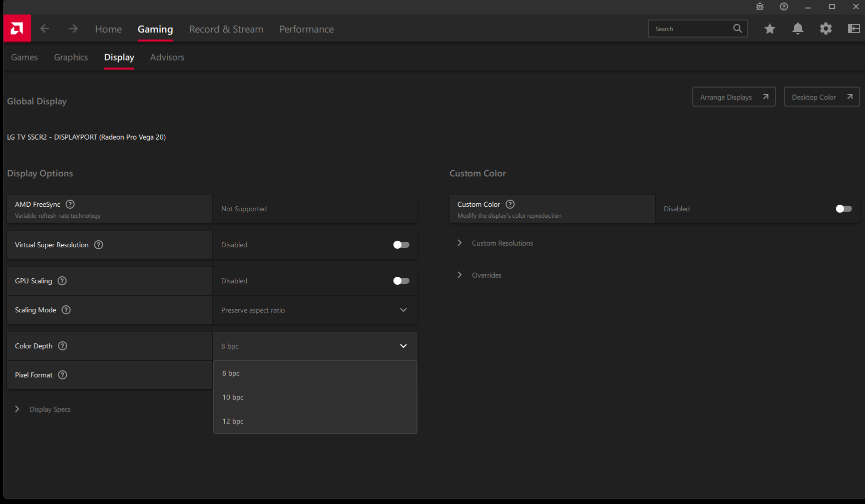Open notifications bell icon
The image size is (865, 504).
pyautogui.click(x=797, y=29)
